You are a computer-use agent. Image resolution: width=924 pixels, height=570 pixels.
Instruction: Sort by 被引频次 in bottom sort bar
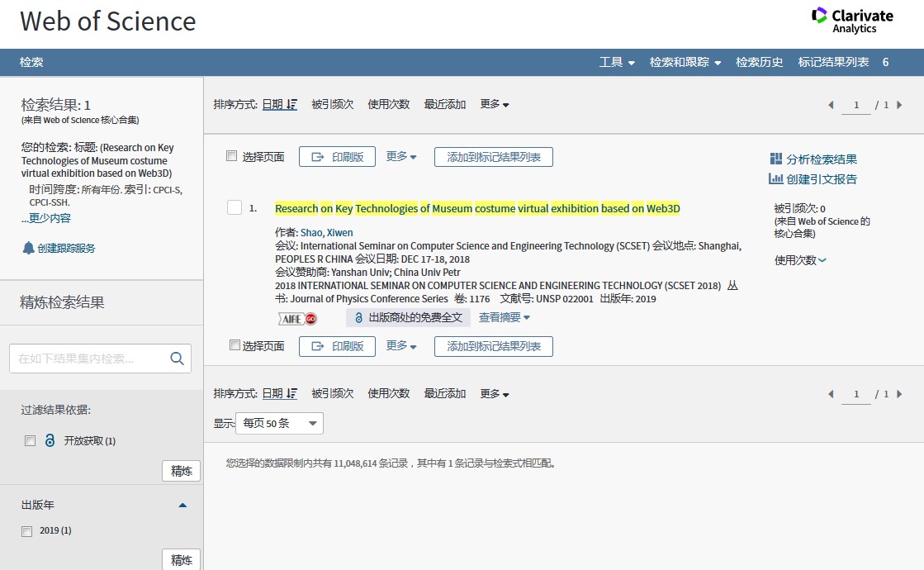pyautogui.click(x=332, y=393)
